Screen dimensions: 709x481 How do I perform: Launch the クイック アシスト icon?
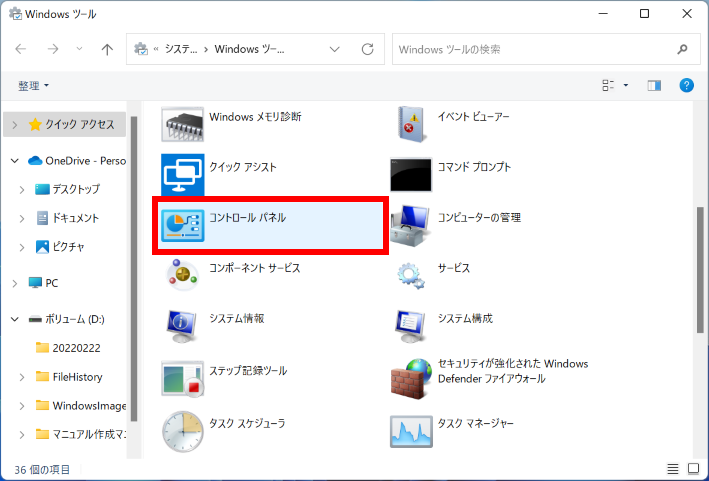point(182,174)
